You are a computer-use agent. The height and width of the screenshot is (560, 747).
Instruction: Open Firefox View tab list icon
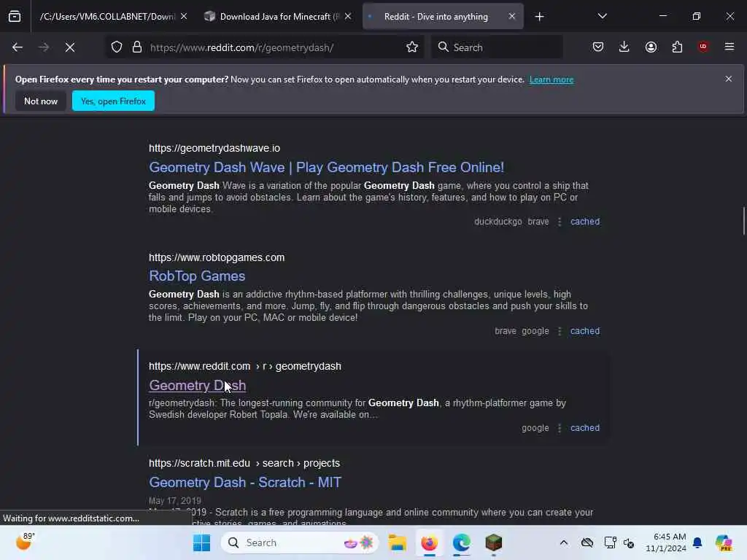(15, 17)
